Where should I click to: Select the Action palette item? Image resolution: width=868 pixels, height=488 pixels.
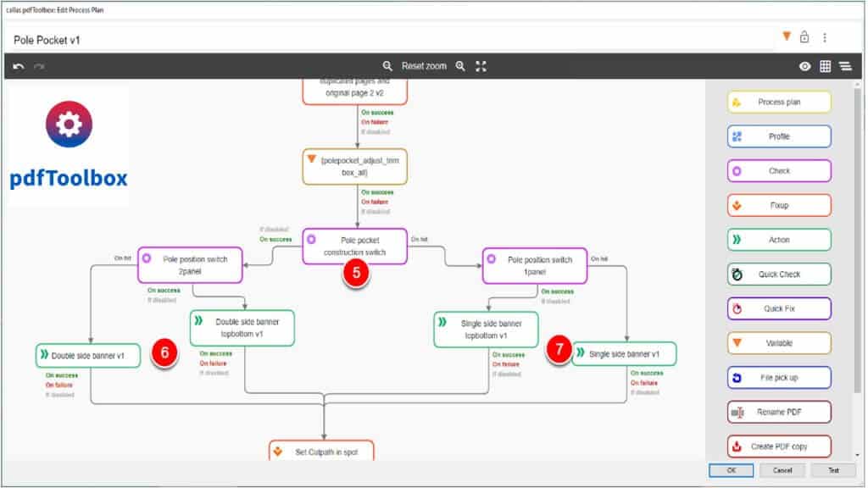tap(779, 240)
